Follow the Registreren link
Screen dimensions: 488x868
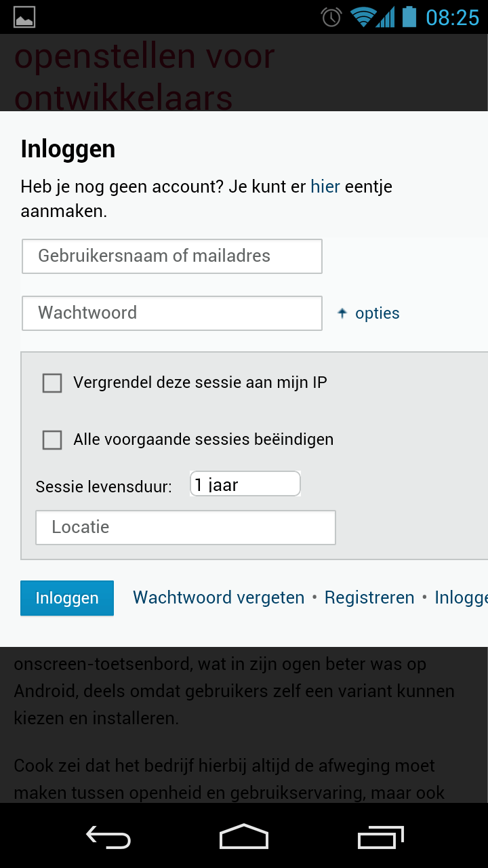tap(369, 597)
